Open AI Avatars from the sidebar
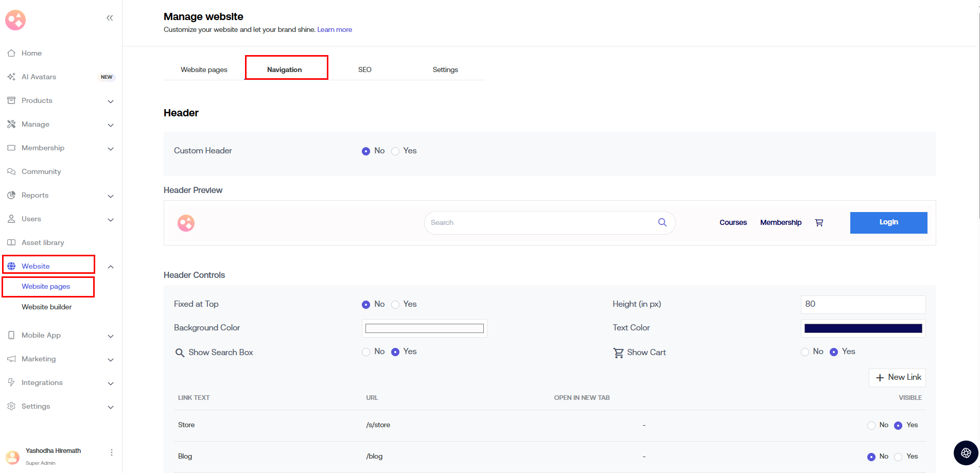The height and width of the screenshot is (473, 980). pyautogui.click(x=39, y=77)
